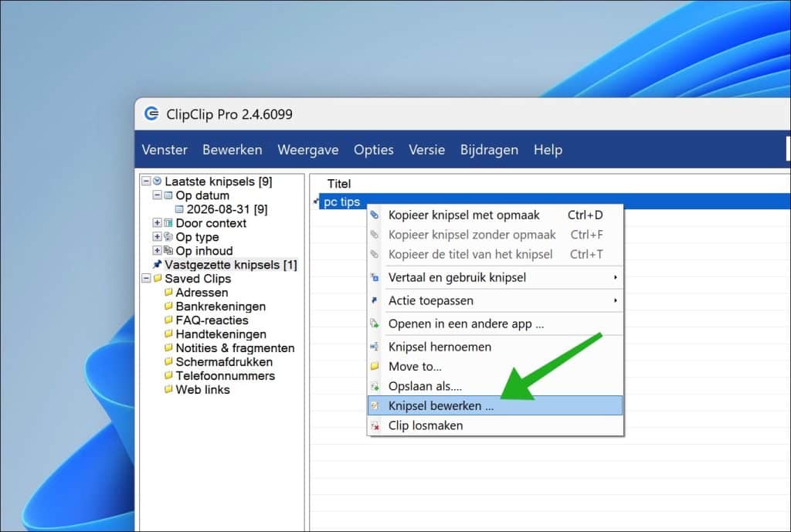791x532 pixels.
Task: Click the Saved Clips folder icon
Action: click(x=158, y=279)
